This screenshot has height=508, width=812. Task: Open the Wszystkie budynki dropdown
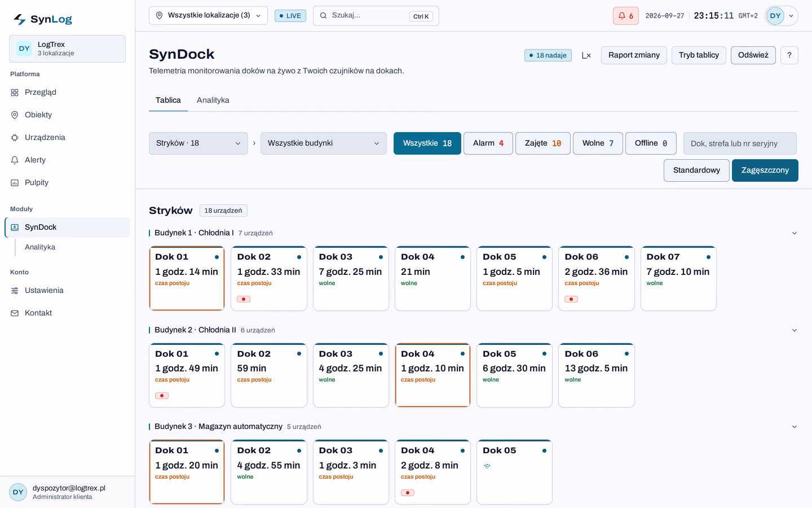click(x=324, y=143)
